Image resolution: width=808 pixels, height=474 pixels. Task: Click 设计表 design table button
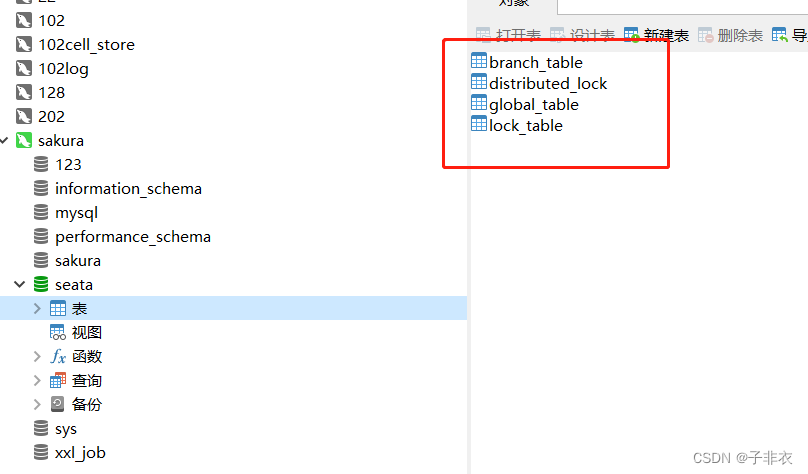[582, 35]
